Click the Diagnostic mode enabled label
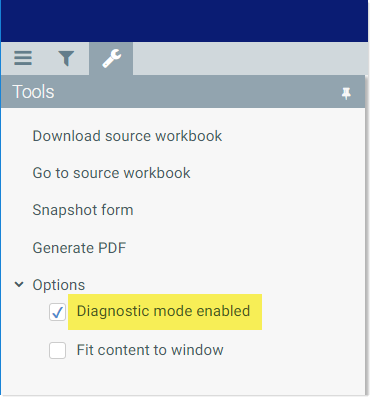Screen dimensions: 372x399 (163, 311)
